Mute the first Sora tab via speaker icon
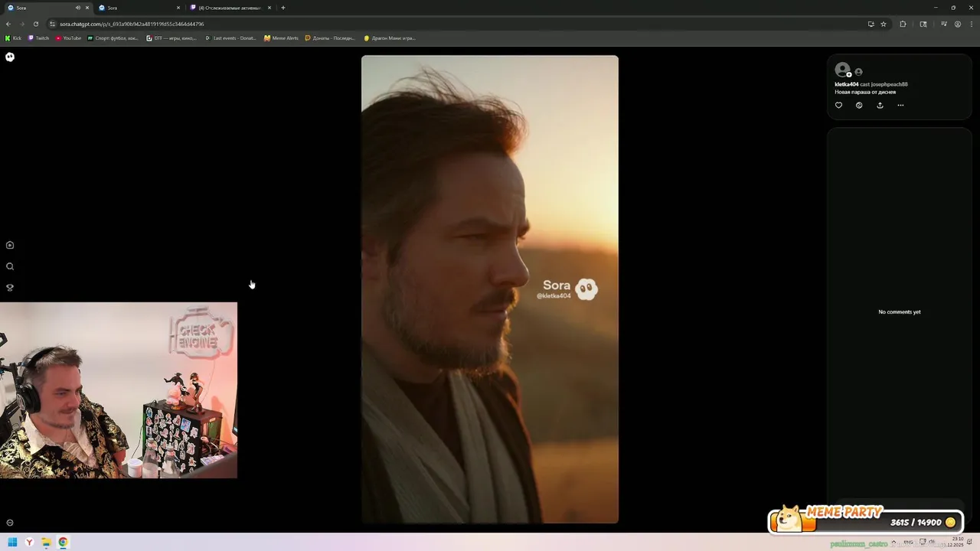The width and height of the screenshot is (980, 551). pos(77,8)
